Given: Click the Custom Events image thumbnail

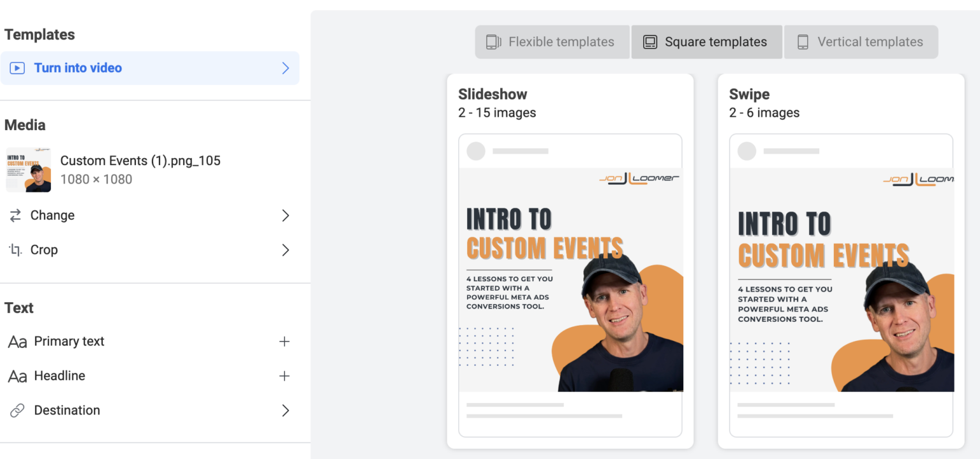Looking at the screenshot, I should click(27, 170).
